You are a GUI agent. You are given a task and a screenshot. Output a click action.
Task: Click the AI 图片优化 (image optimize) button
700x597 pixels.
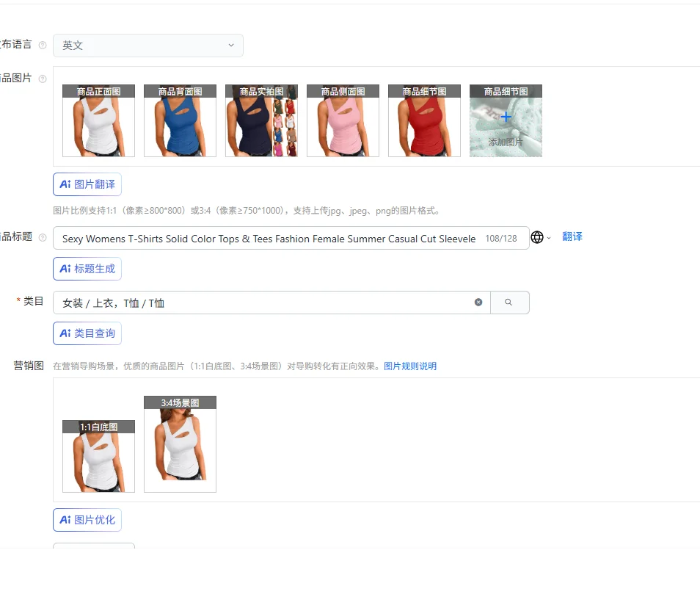pyautogui.click(x=87, y=519)
